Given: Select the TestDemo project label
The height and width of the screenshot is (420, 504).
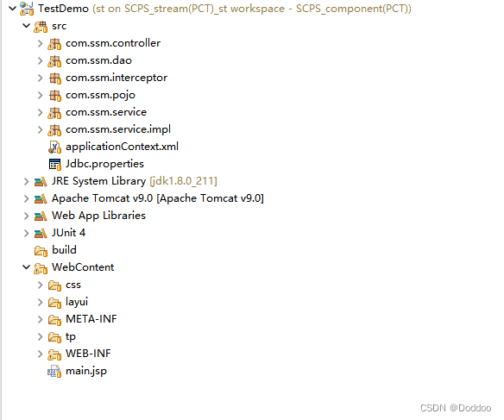Looking at the screenshot, I should [63, 9].
